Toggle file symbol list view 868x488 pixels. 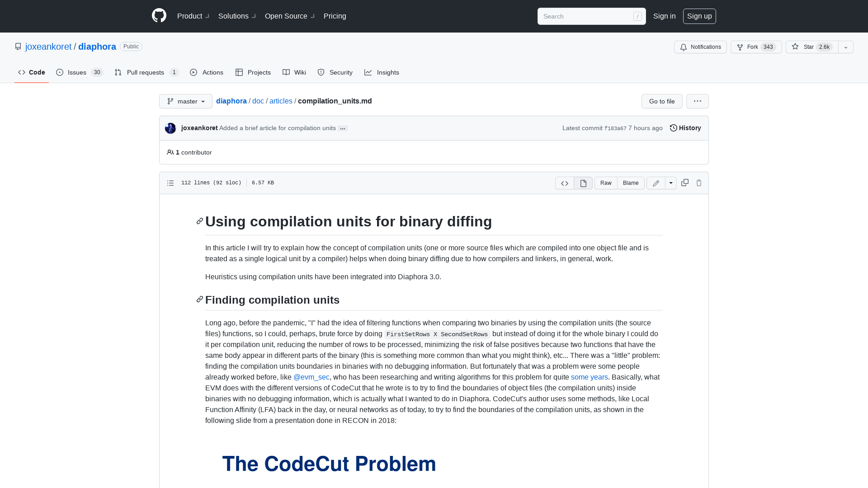170,183
